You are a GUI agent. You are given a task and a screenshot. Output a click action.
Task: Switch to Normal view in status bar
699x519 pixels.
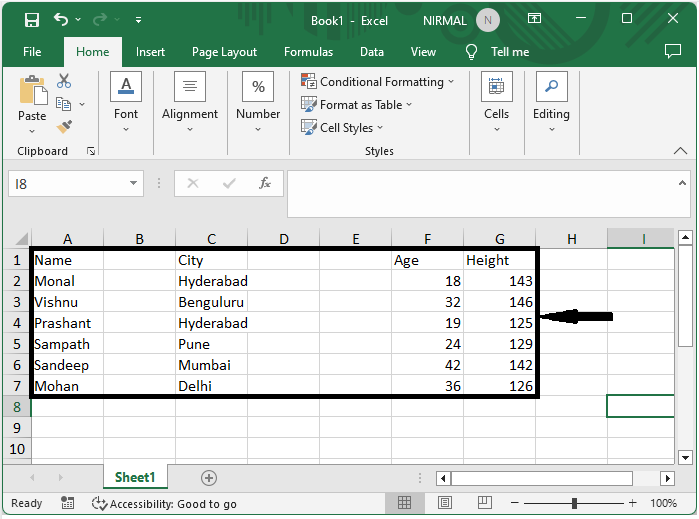405,503
